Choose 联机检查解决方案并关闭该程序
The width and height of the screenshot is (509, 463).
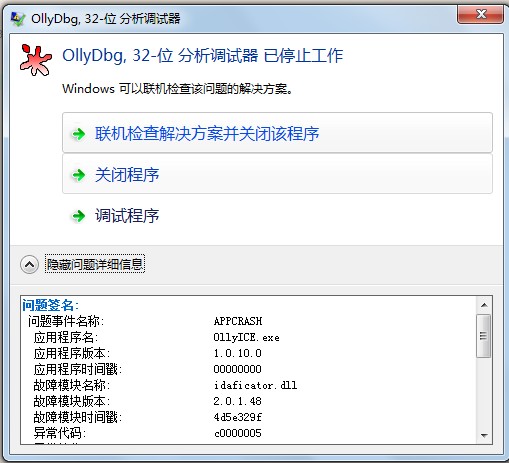click(x=277, y=133)
